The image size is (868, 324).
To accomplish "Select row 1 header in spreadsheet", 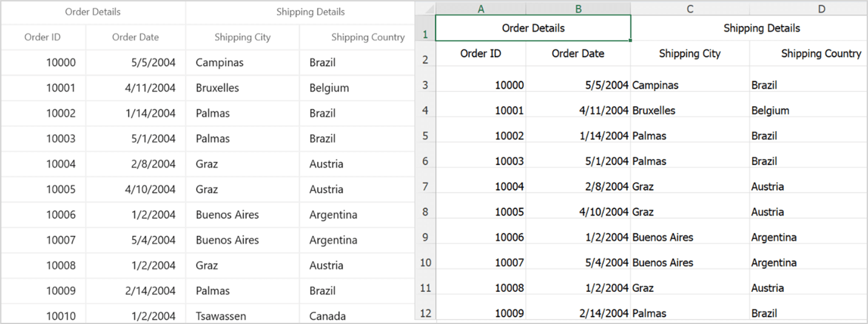I will click(425, 34).
